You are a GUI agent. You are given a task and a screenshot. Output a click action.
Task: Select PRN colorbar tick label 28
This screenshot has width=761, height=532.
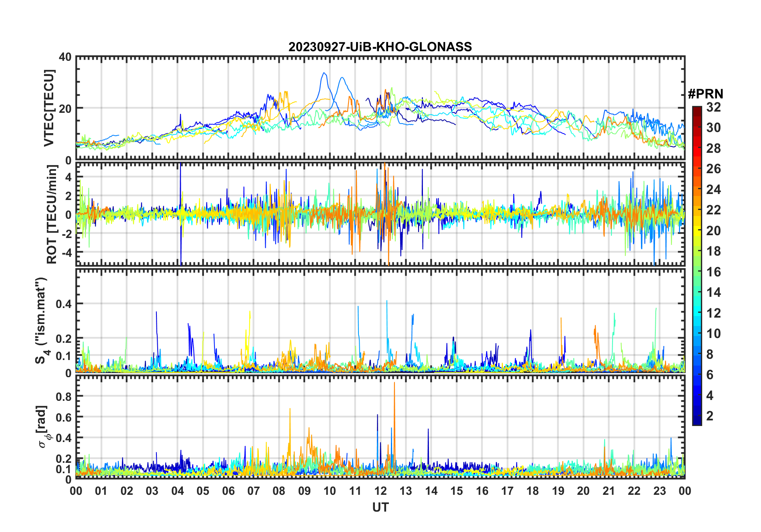[713, 148]
